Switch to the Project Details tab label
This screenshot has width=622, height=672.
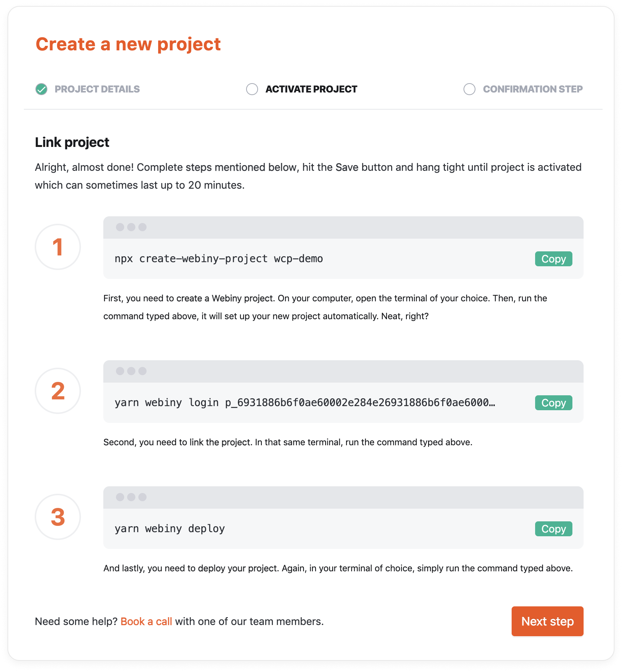click(97, 89)
